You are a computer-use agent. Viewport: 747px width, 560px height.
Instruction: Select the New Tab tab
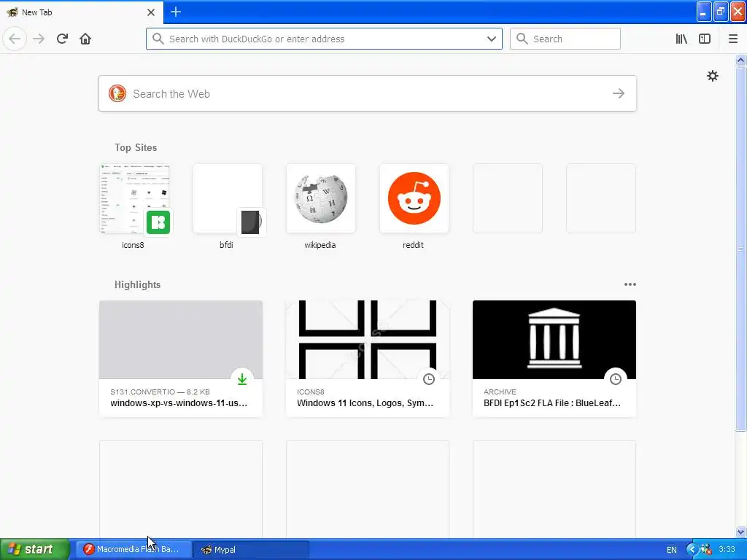pos(81,12)
